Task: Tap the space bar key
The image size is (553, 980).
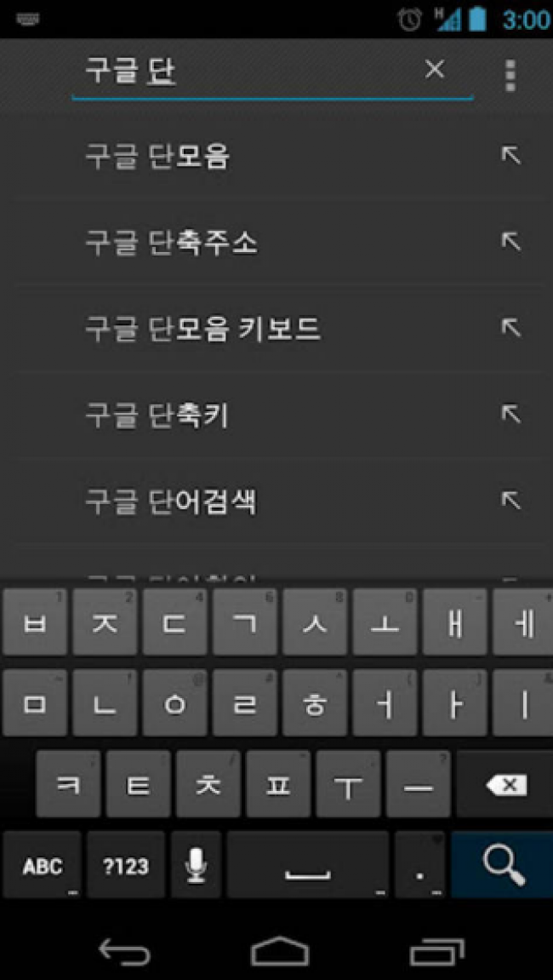Action: click(308, 865)
